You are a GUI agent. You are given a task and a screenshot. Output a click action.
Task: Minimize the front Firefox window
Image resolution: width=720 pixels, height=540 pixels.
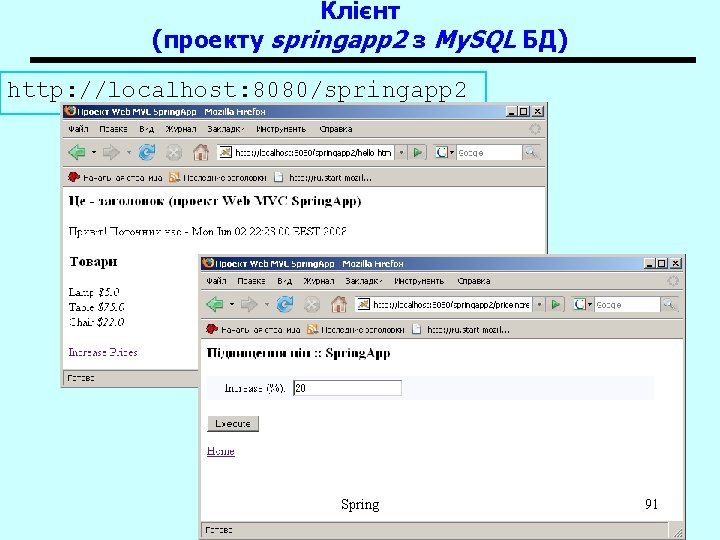click(649, 263)
